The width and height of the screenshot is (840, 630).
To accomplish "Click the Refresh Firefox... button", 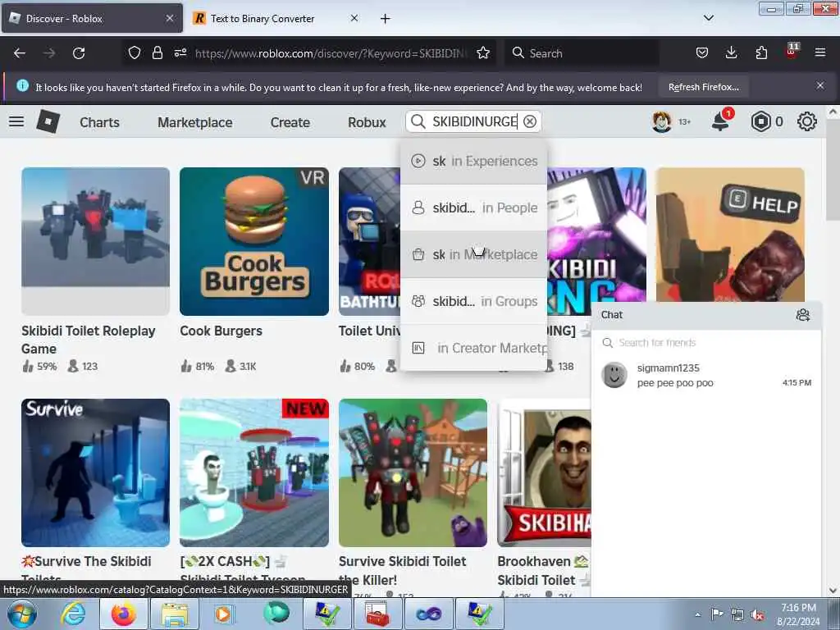I will [703, 87].
